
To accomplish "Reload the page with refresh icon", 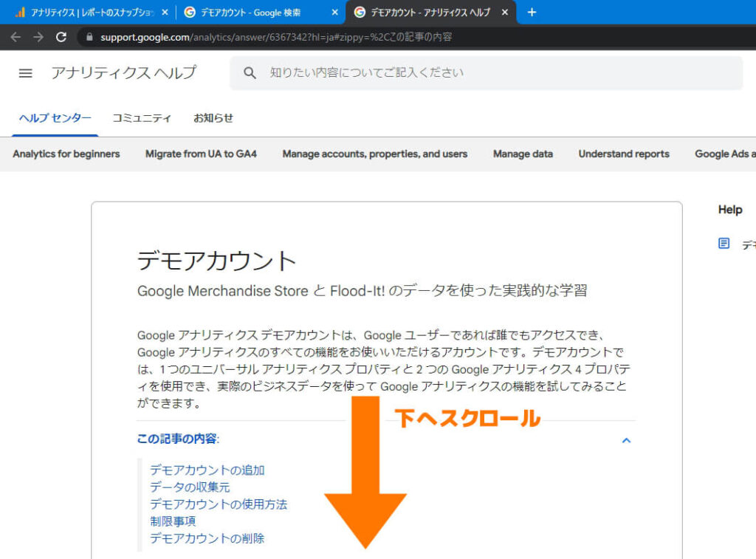I will [61, 37].
